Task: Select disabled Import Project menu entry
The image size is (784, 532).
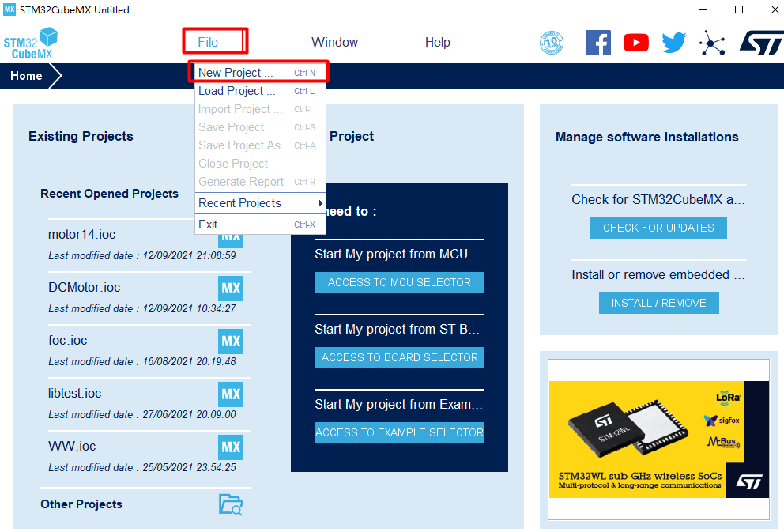Action: pos(261,109)
